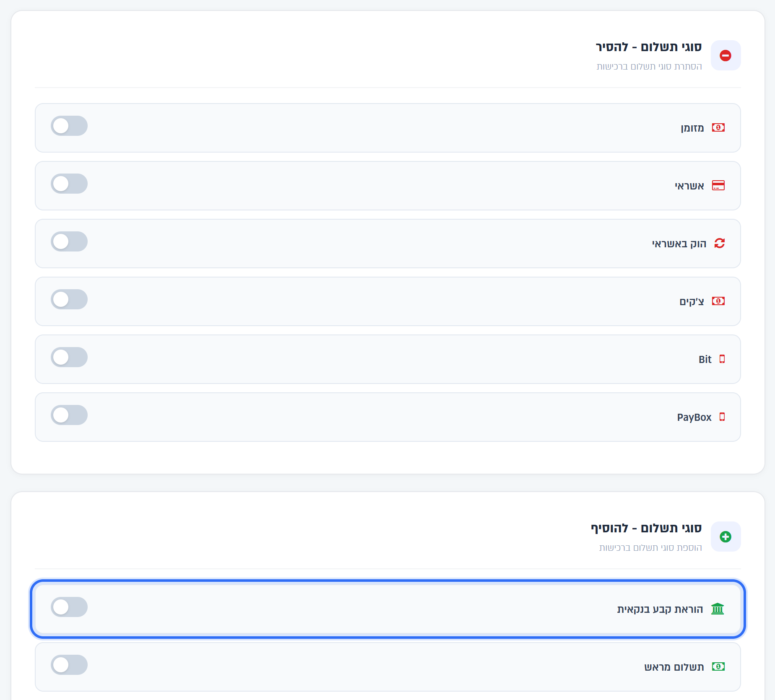Switch on the צ'קים toggle
The image size is (775, 700).
pyautogui.click(x=69, y=299)
